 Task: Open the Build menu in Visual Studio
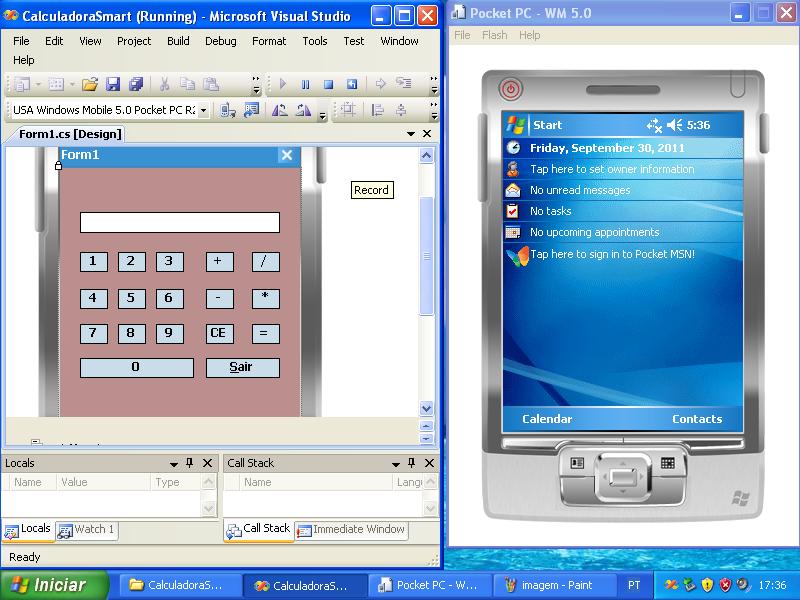point(178,41)
